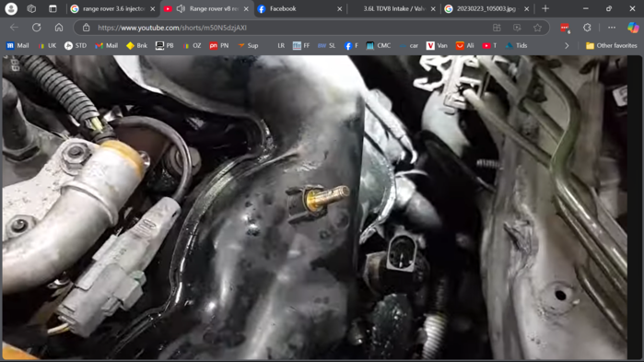Minimize the browser window
Viewport: 644px width, 362px height.
click(x=586, y=8)
